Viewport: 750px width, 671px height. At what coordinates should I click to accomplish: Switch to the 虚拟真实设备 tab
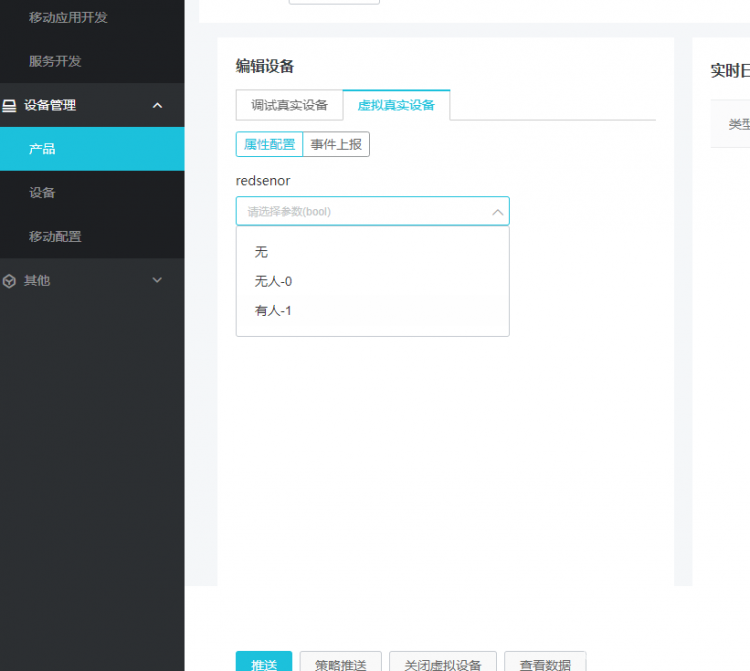(396, 105)
